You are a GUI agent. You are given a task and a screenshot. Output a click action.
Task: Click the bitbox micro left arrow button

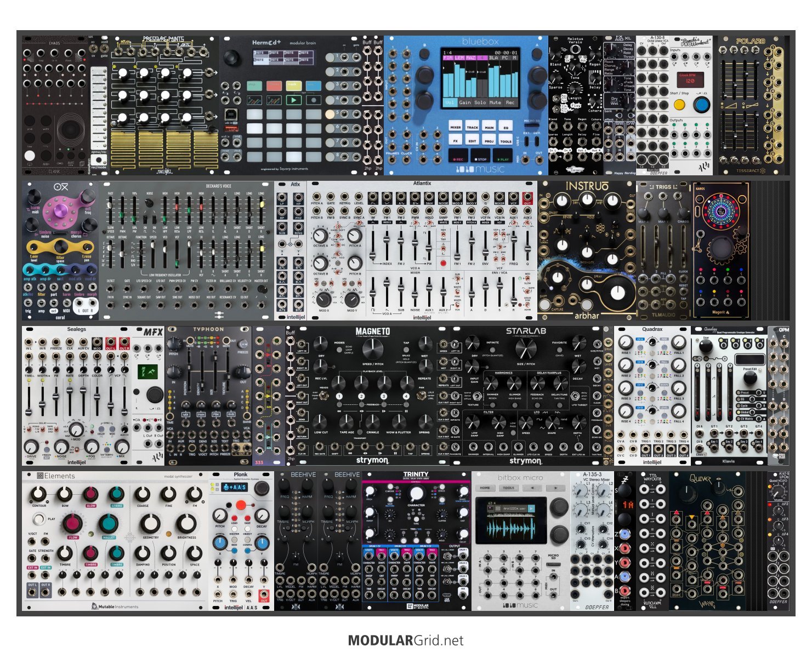coord(532,488)
